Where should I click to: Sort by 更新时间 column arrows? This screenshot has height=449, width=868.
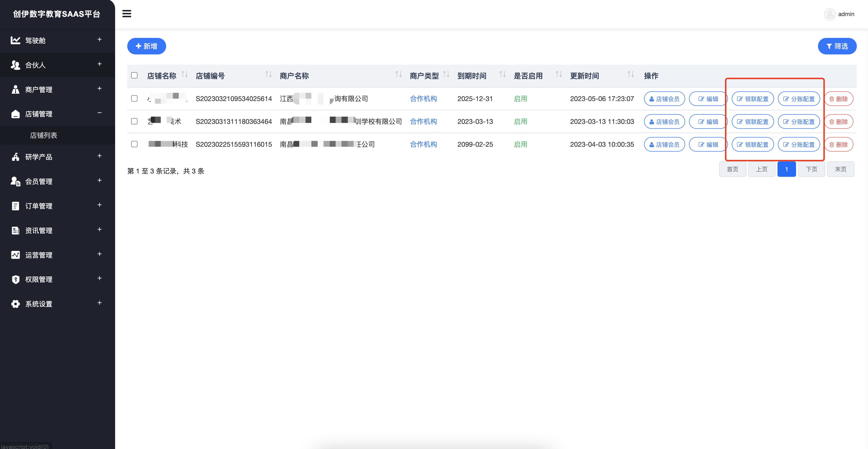coord(631,75)
